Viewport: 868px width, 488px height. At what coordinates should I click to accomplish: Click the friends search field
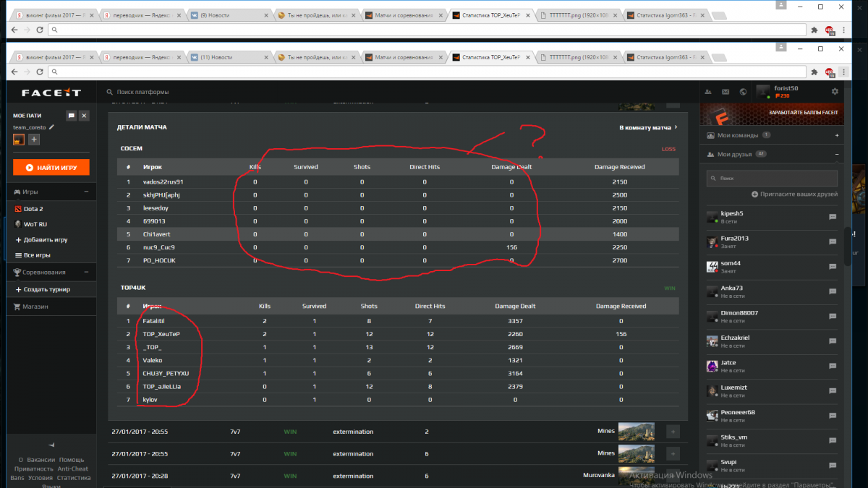point(774,177)
